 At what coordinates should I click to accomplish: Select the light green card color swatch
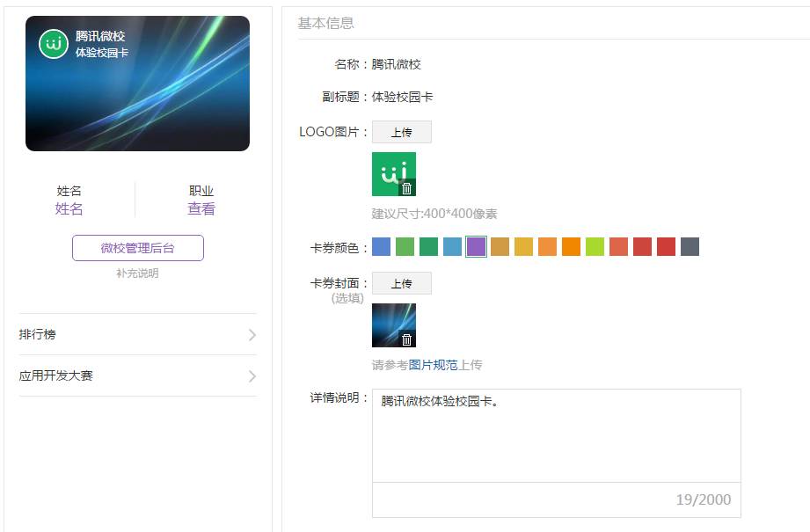click(x=405, y=247)
